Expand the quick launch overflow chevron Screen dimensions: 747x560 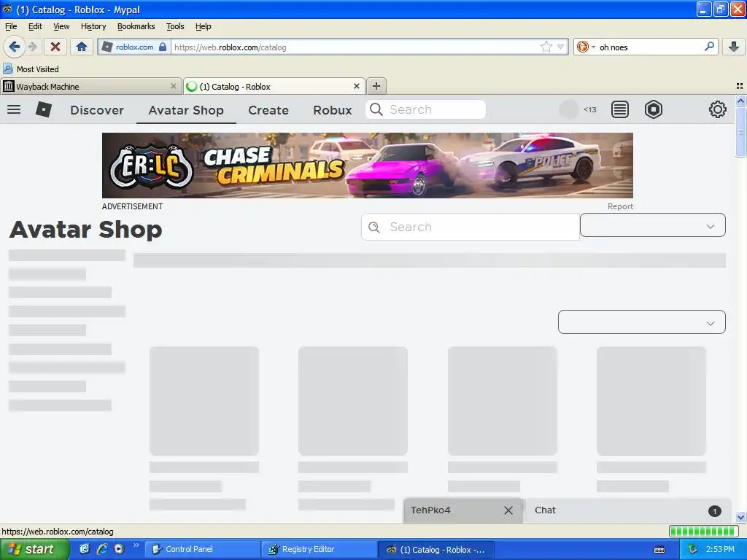136,545
